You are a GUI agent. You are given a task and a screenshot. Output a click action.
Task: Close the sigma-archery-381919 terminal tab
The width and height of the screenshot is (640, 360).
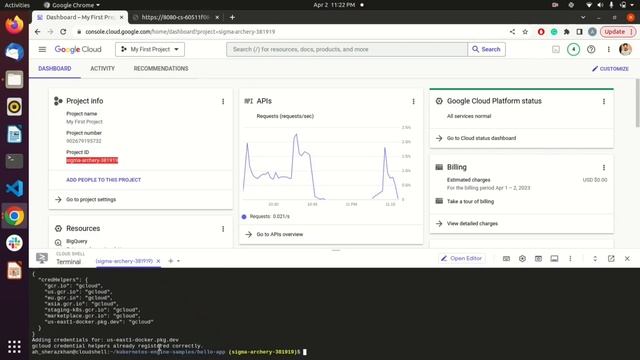(x=158, y=261)
